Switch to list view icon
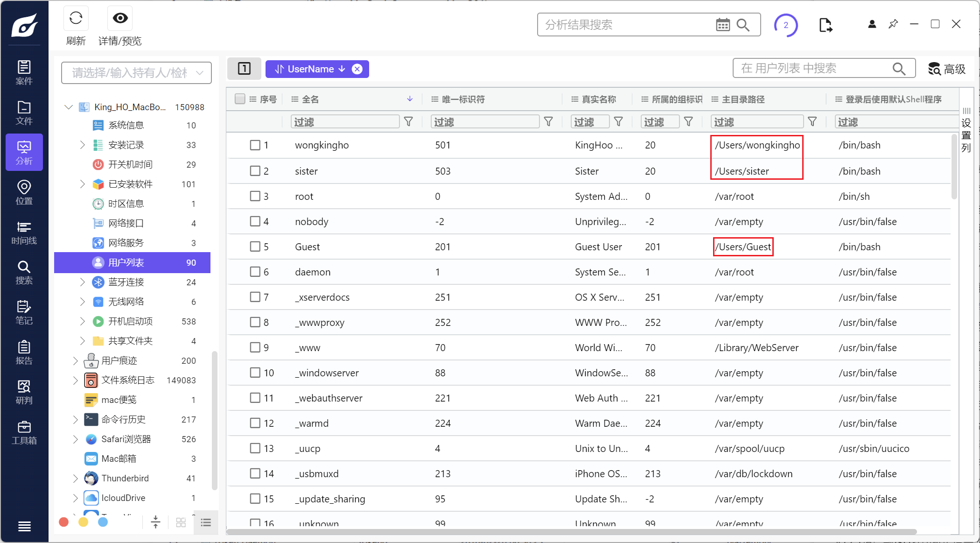Image resolution: width=980 pixels, height=543 pixels. 206,522
